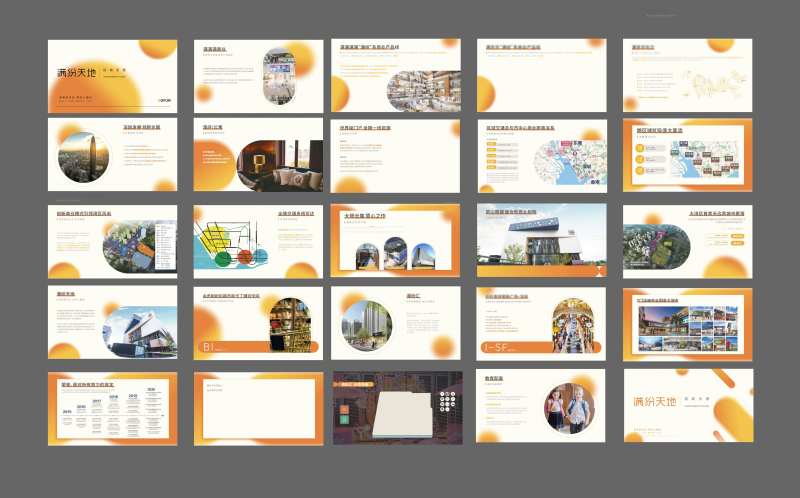Click the slide showing the modern glass building exterior
800x498 pixels.
point(541,242)
